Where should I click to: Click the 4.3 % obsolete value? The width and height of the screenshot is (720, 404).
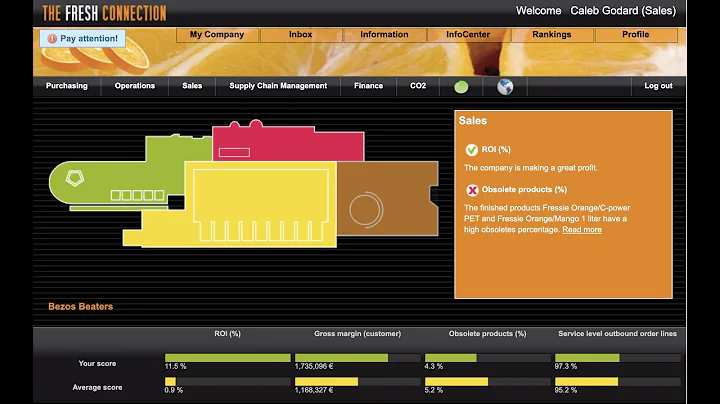tap(434, 366)
